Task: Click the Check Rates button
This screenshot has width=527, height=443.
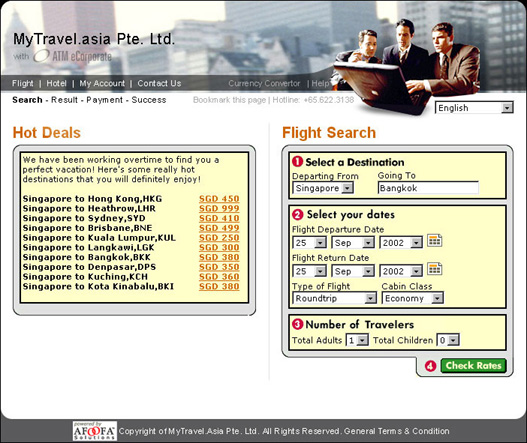Action: tap(473, 365)
